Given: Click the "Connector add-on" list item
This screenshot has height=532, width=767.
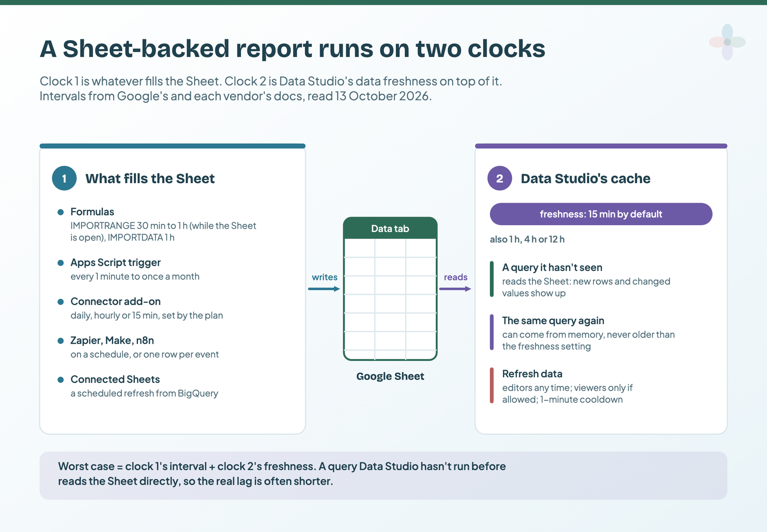Looking at the screenshot, I should click(x=116, y=301).
